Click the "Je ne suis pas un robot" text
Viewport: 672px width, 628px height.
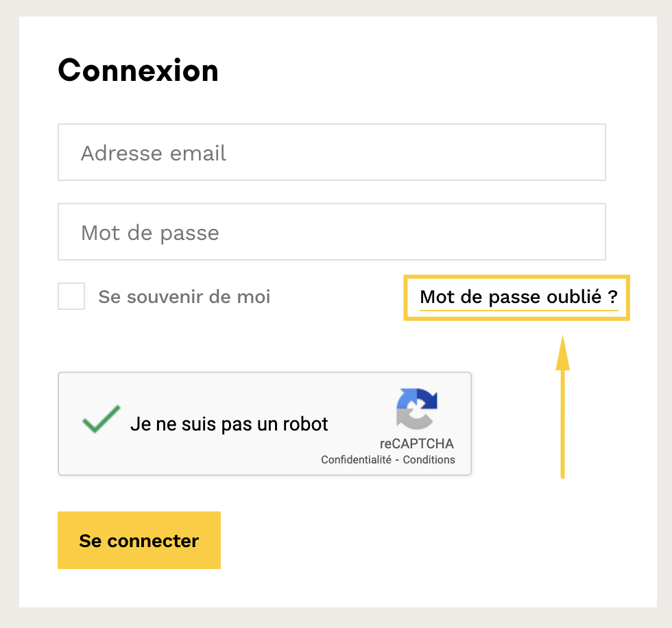(229, 424)
